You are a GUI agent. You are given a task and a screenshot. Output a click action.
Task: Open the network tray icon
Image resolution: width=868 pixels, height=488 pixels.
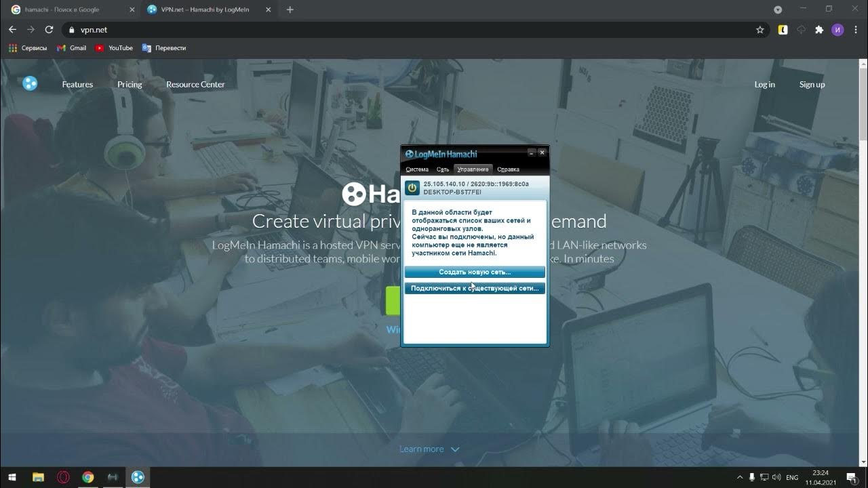764,477
